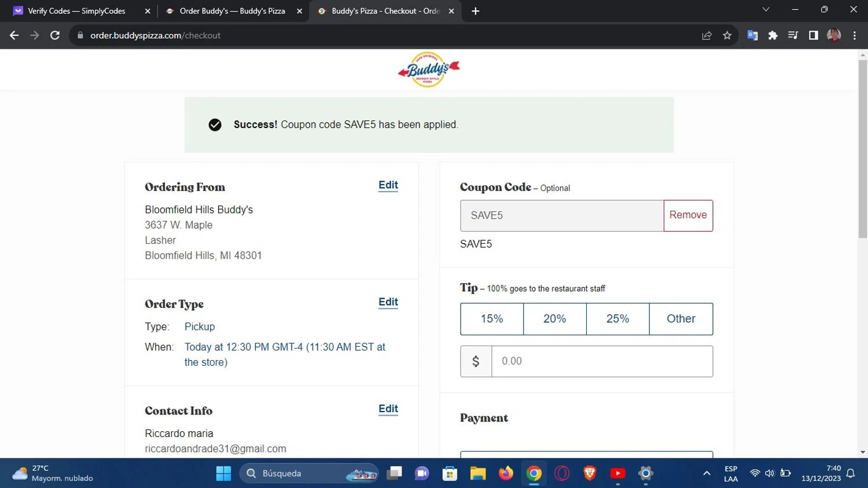Open the media control icon
Screen dimensions: 868x488
[793, 35]
